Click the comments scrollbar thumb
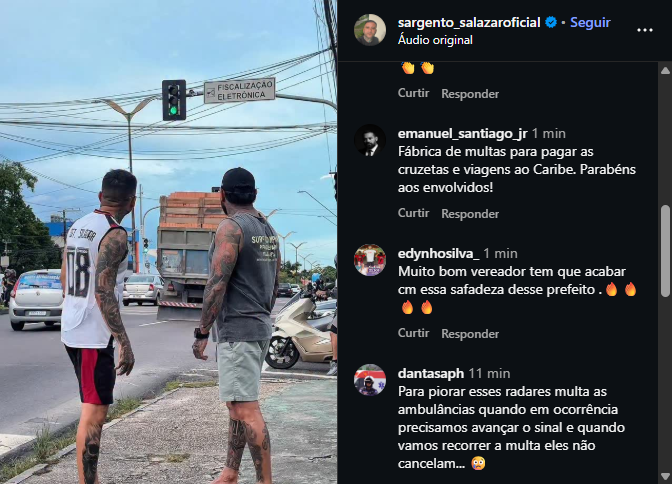672x484 pixels. click(665, 251)
